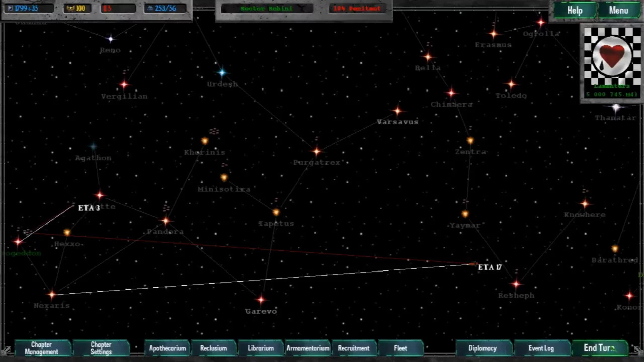The width and height of the screenshot is (644, 362).
Task: Select the Pandora star system
Action: (166, 221)
